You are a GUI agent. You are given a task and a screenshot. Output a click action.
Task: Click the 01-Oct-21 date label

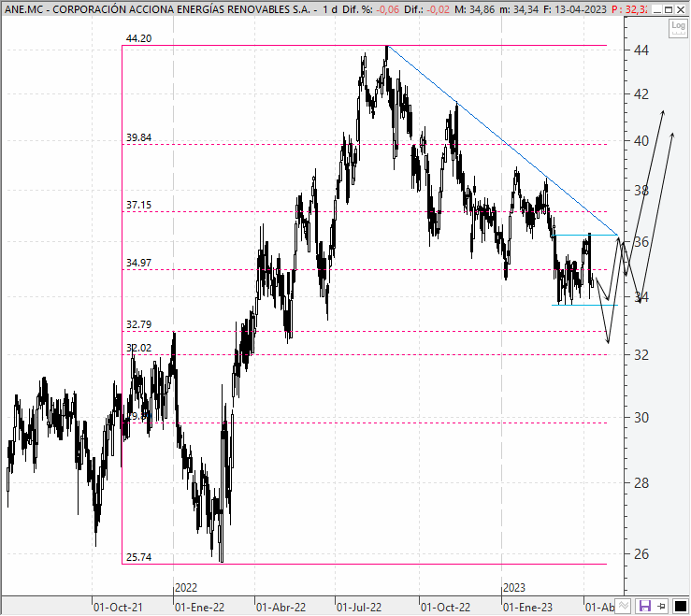tap(118, 608)
